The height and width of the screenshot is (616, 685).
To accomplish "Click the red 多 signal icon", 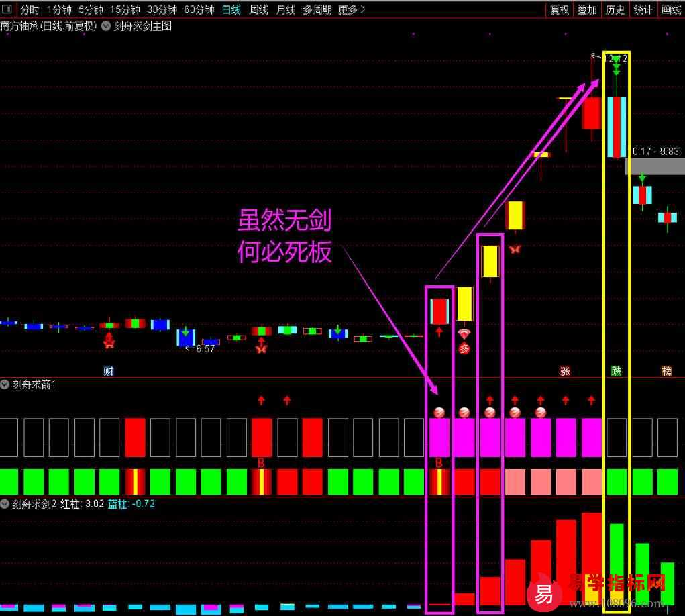I will click(x=464, y=348).
